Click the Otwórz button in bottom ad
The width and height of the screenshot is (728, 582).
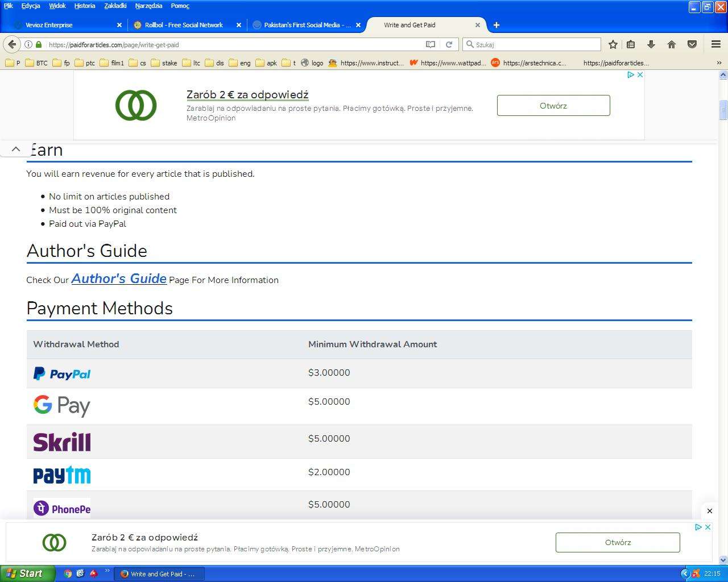coord(618,542)
